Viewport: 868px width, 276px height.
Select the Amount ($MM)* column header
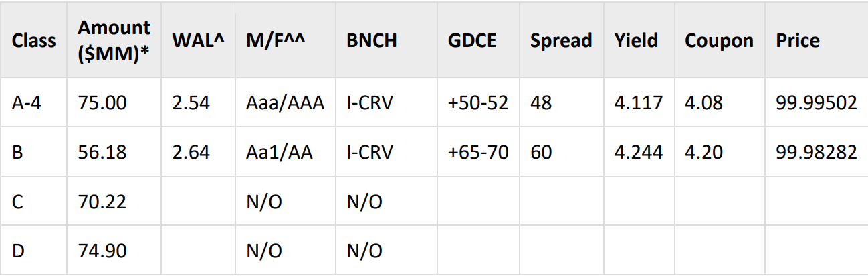pos(114,40)
